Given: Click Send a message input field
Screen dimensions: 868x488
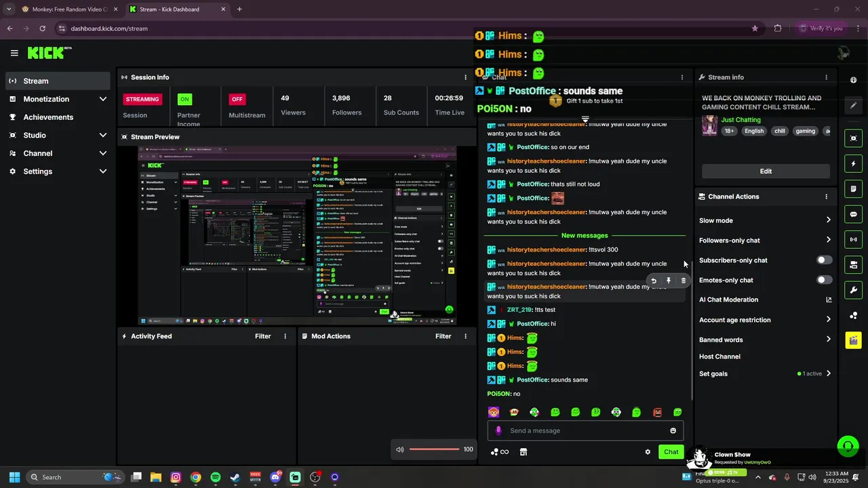Looking at the screenshot, I should (585, 430).
